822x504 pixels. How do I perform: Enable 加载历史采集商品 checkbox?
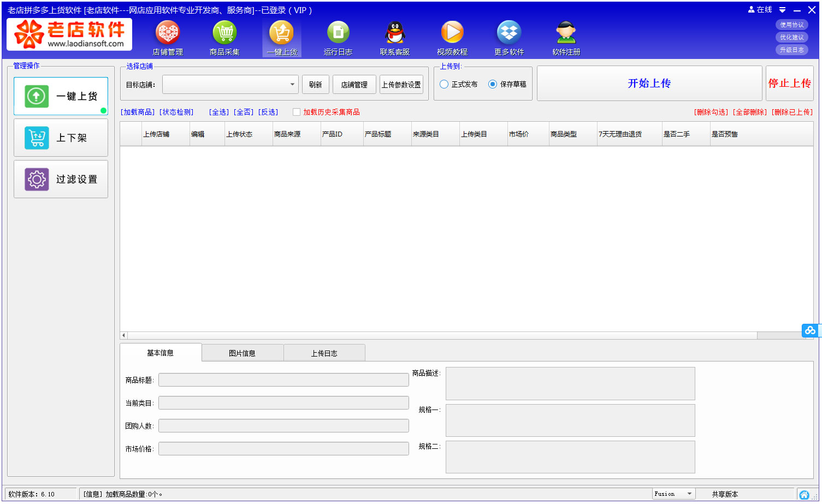[x=297, y=112]
